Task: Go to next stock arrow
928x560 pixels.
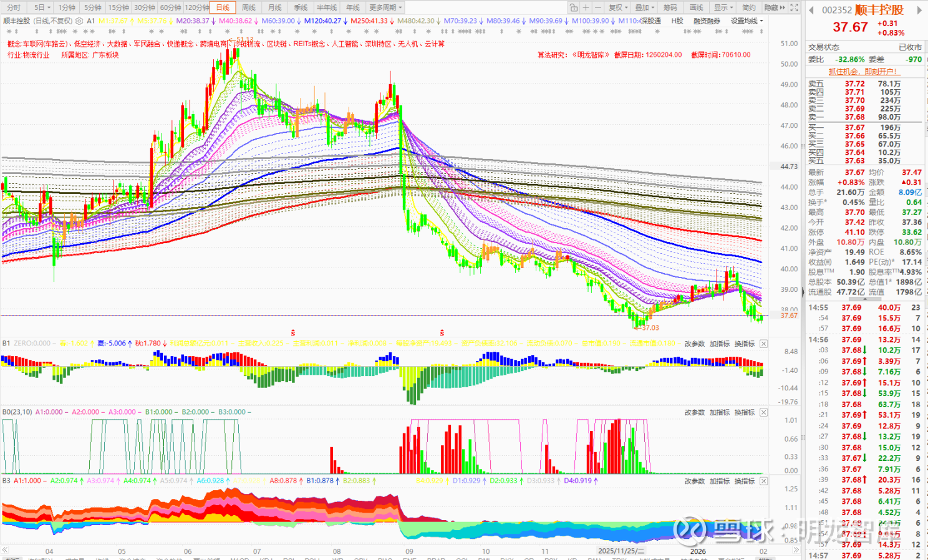Action: [x=919, y=10]
